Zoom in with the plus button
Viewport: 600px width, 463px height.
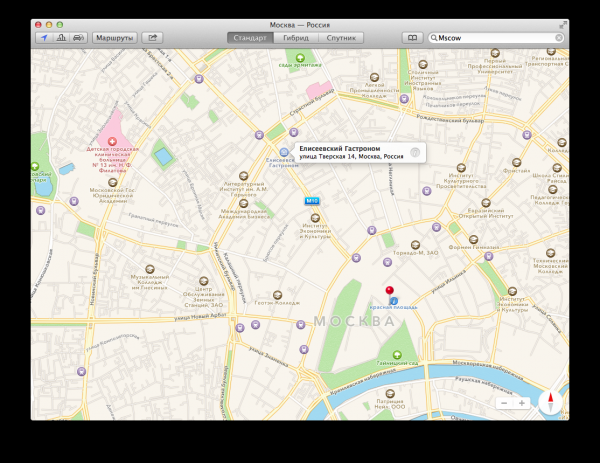coord(522,403)
